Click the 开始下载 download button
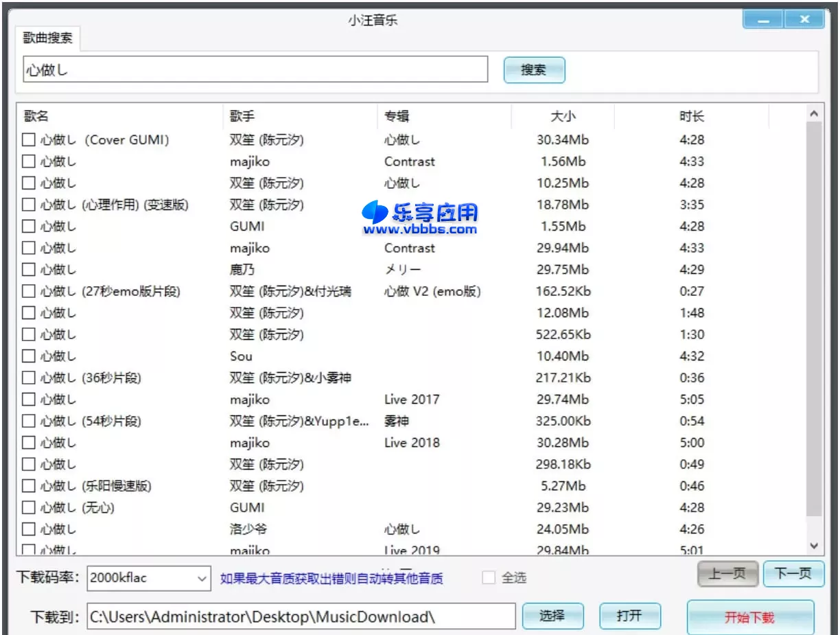 [749, 616]
